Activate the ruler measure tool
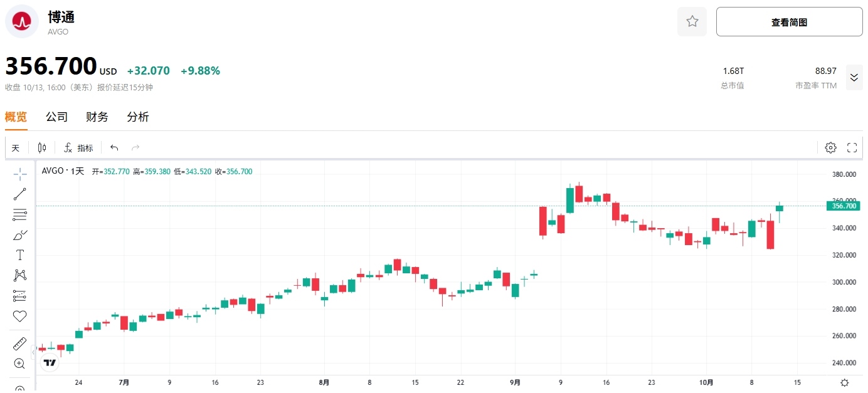Viewport: 868px width, 393px height. 20,343
